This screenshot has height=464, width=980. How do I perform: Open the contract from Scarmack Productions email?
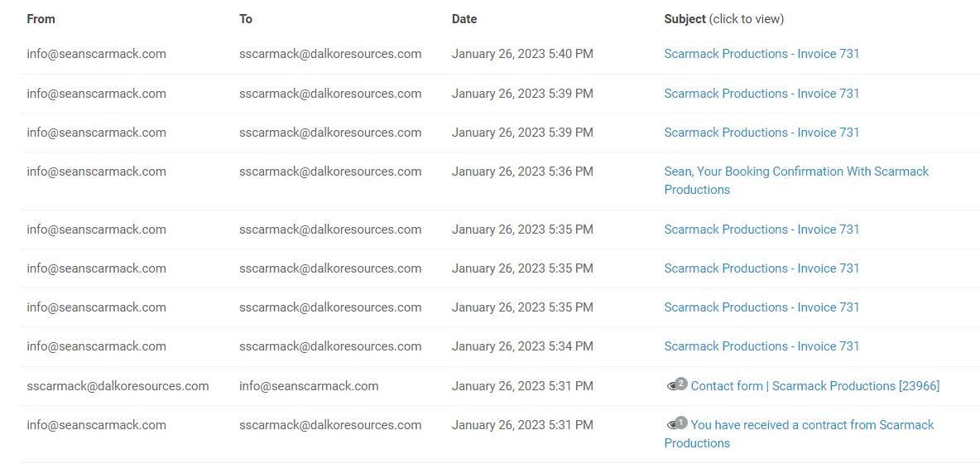coord(799,434)
